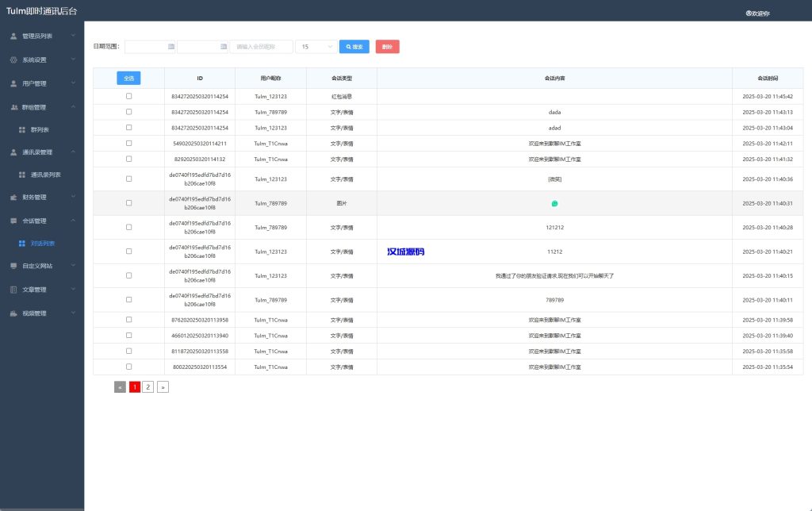Open 群列表 in the sidebar
This screenshot has height=511, width=812.
(39, 129)
